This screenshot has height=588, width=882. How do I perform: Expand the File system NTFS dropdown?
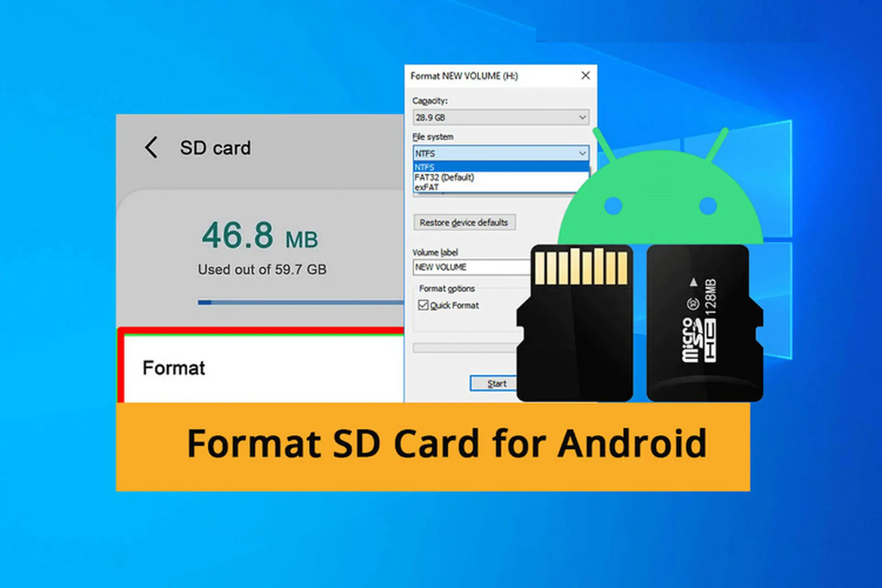pos(501,153)
